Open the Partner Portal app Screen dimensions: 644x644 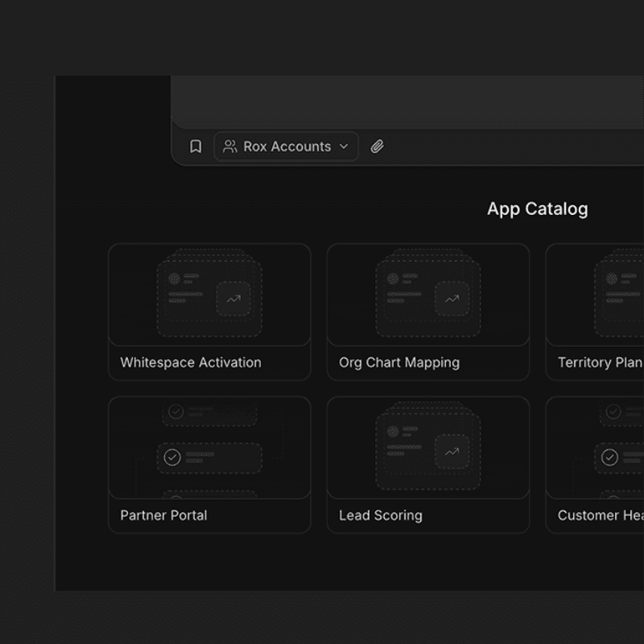[x=163, y=515]
